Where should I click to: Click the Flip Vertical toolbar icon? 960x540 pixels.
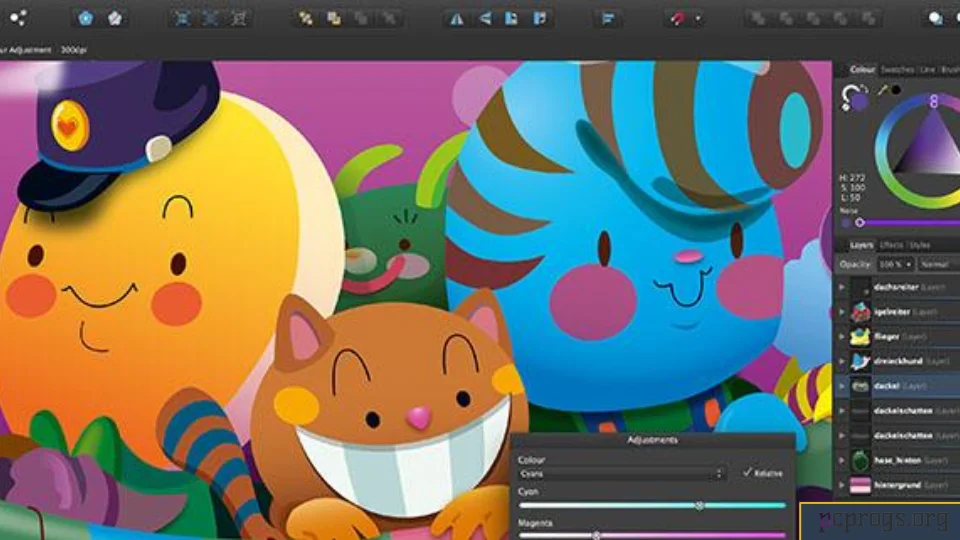(x=485, y=18)
